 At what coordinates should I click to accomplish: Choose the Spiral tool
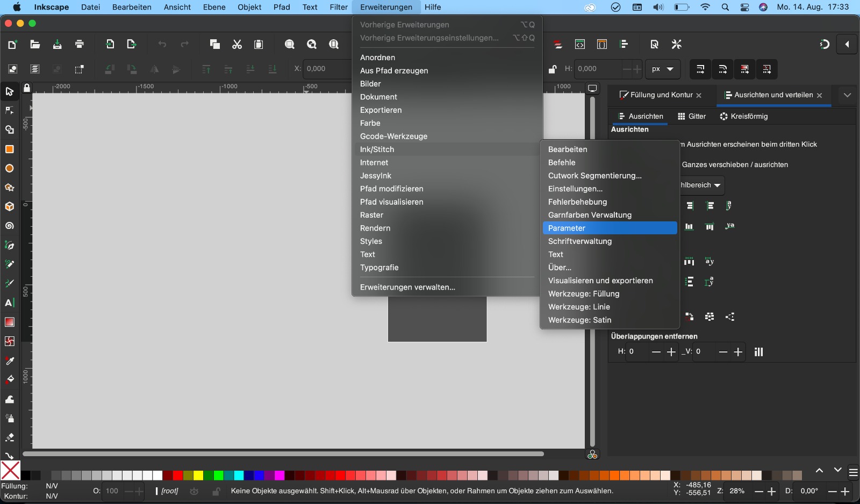coord(9,226)
